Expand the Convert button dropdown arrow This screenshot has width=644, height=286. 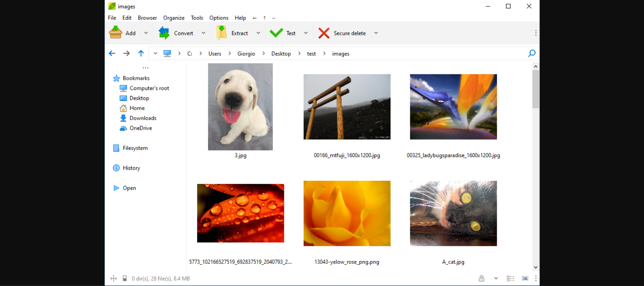point(203,33)
